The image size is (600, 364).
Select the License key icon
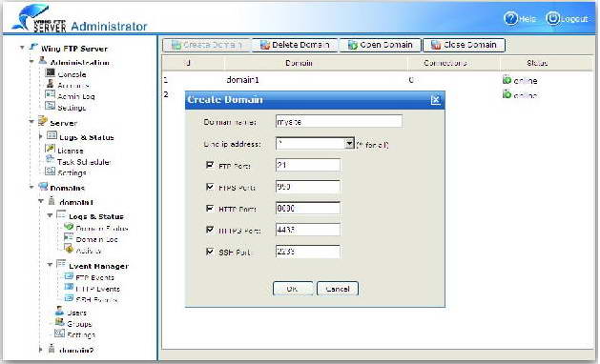(x=51, y=148)
